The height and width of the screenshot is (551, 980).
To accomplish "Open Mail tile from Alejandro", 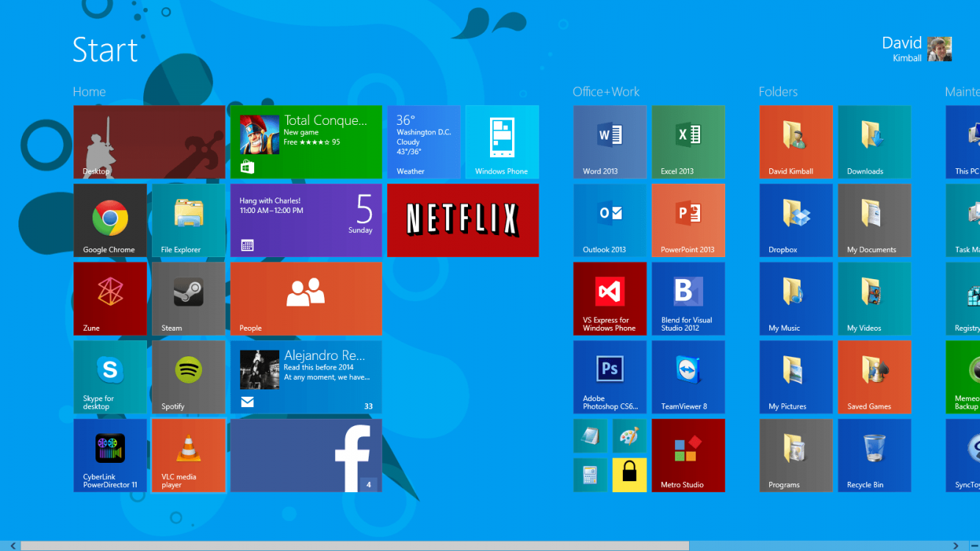I will tap(306, 377).
